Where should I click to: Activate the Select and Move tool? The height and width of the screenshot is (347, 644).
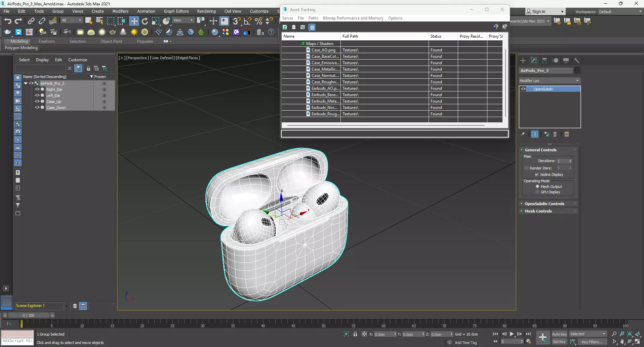click(x=134, y=21)
